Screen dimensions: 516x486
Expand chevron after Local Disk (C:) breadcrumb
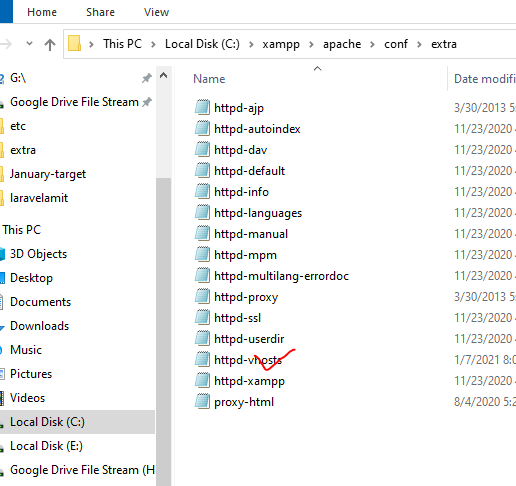tap(251, 44)
